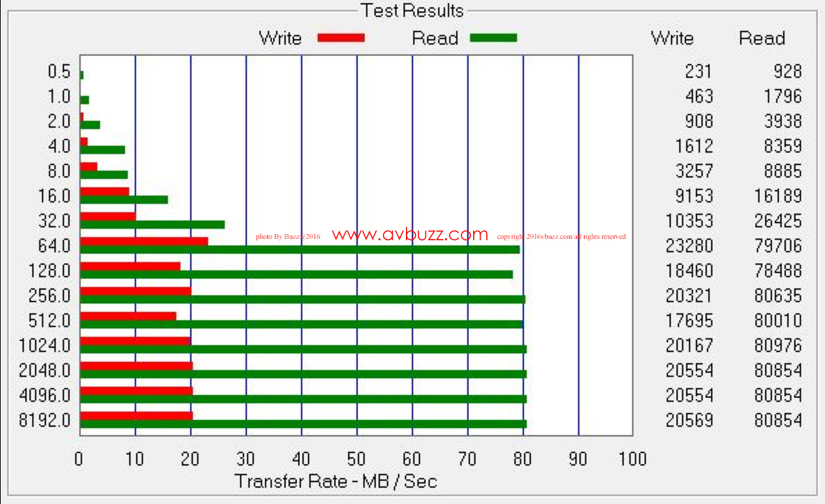This screenshot has height=504, width=825.
Task: Click the 50 tick label on x-axis
Action: coord(357,459)
